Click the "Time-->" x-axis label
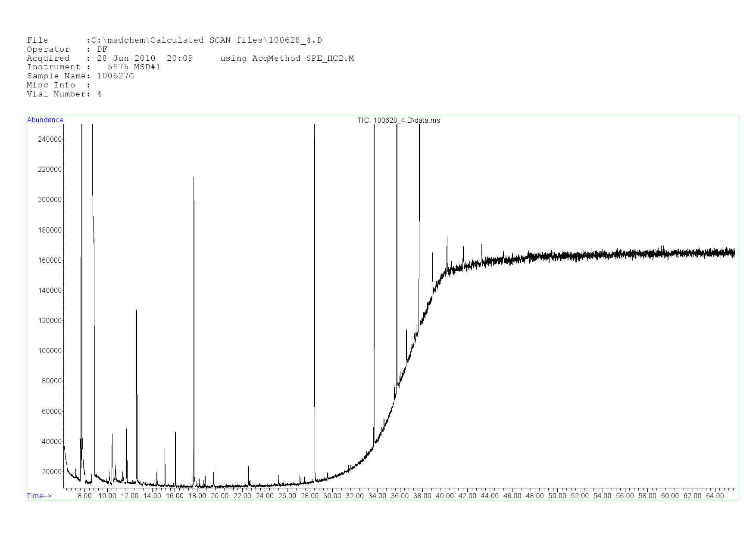 [39, 496]
